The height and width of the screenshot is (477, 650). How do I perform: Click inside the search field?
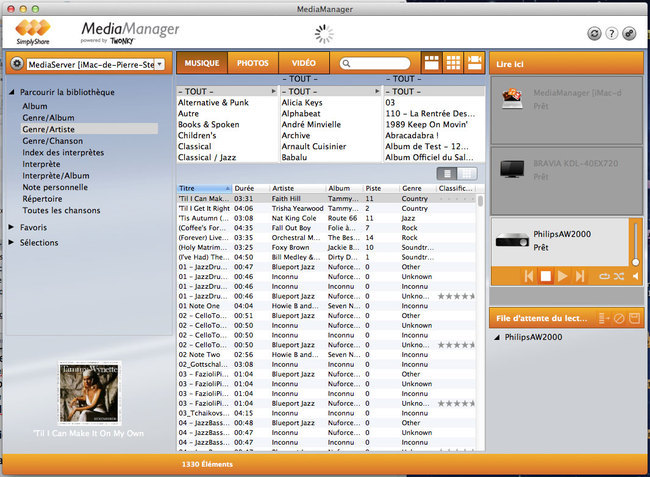click(x=375, y=63)
